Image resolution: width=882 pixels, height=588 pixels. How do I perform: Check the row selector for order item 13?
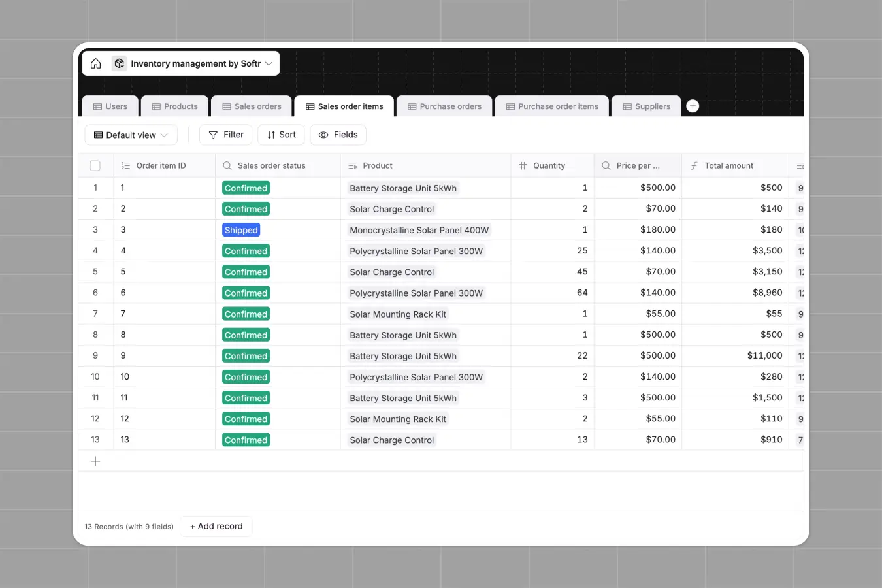[x=95, y=440]
